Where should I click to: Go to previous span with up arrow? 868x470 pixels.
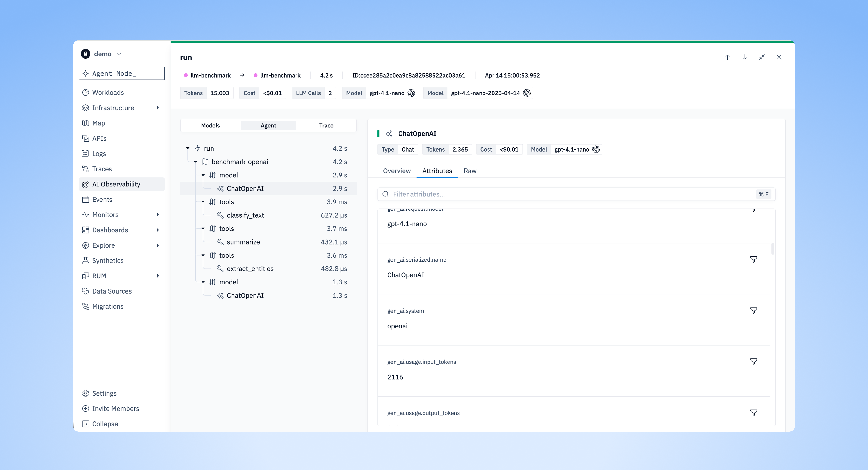[727, 57]
